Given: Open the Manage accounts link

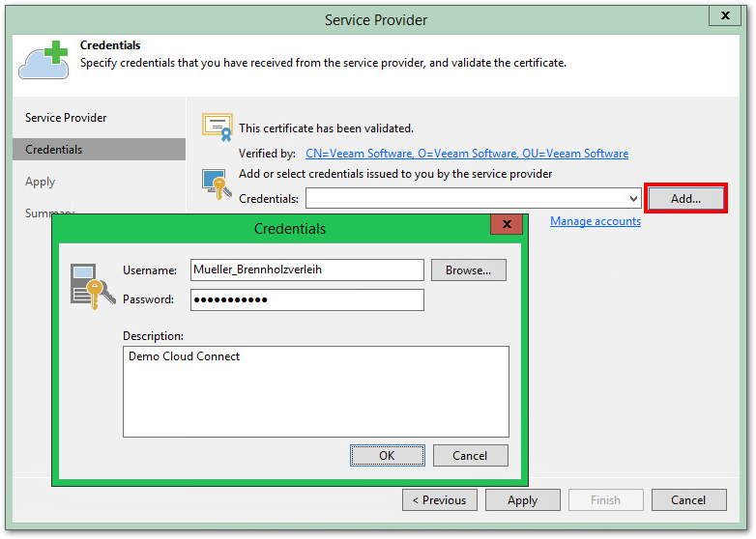Looking at the screenshot, I should click(595, 221).
